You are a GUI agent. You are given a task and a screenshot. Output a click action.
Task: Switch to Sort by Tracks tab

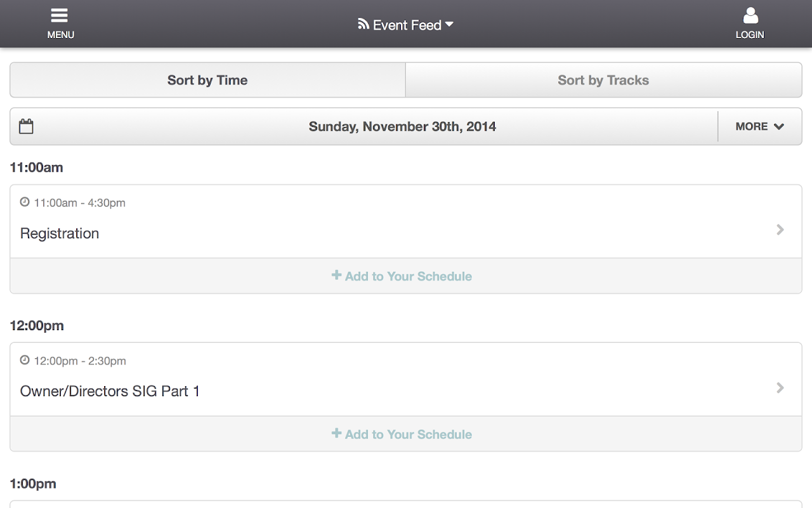(x=603, y=80)
